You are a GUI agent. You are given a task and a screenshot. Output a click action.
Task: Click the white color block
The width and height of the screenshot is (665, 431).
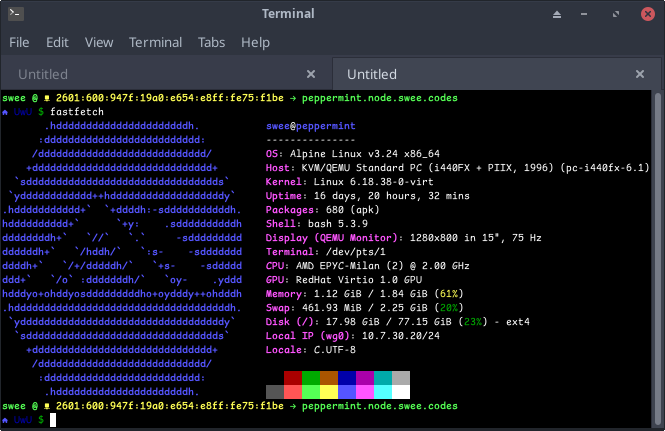[401, 392]
